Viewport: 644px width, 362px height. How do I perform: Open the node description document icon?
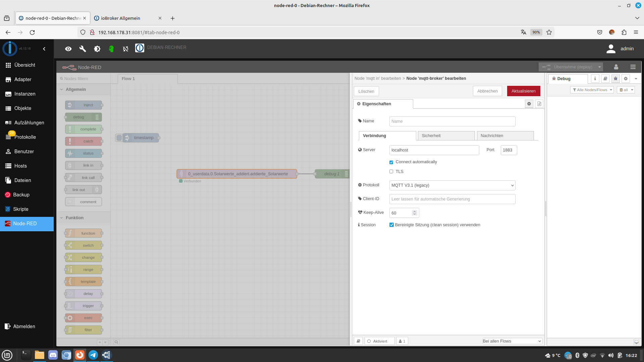(x=539, y=104)
